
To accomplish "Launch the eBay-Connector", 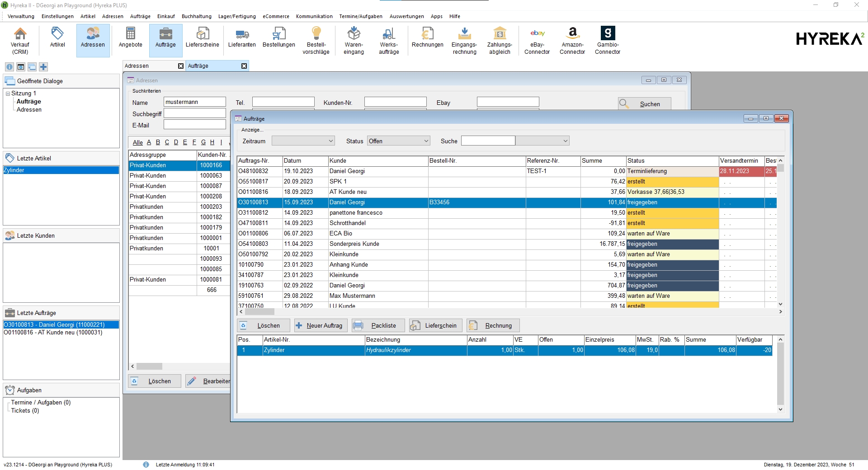I will tap(537, 40).
